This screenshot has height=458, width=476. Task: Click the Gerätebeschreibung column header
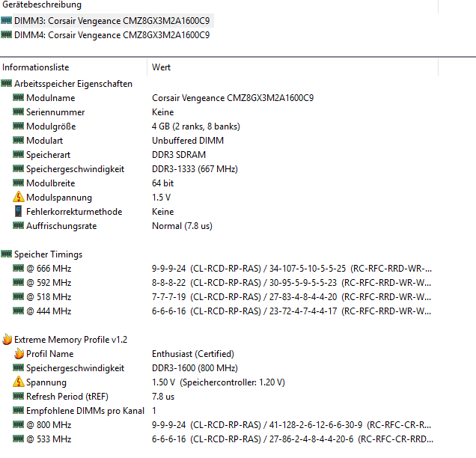(x=42, y=4)
